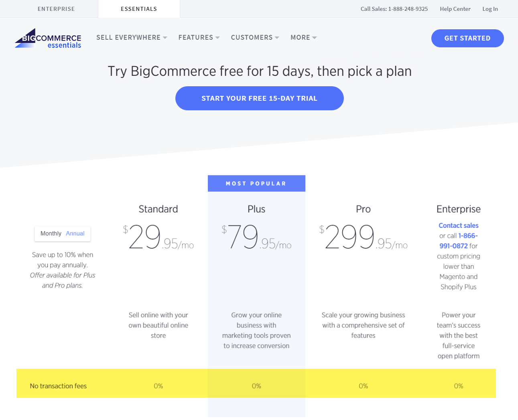Start your free 15-day trial
Screen dimensions: 518x420
tap(260, 98)
